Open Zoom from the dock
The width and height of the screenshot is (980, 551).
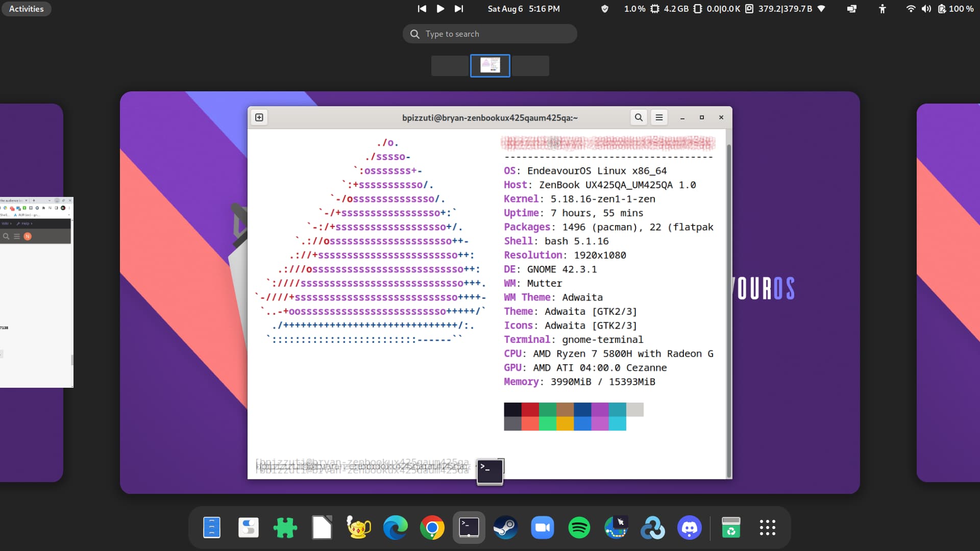coord(543,528)
